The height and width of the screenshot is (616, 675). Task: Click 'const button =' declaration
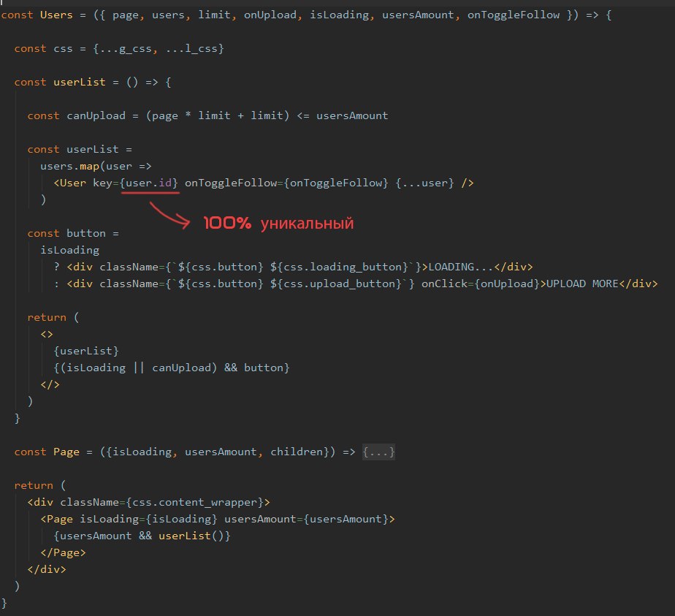pyautogui.click(x=73, y=233)
